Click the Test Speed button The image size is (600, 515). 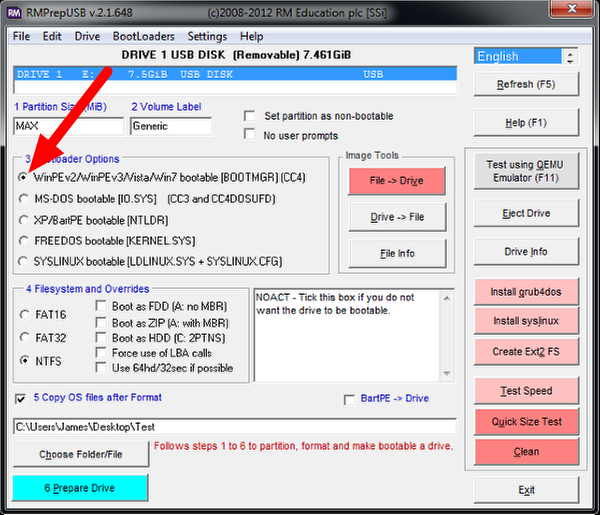pos(526,391)
